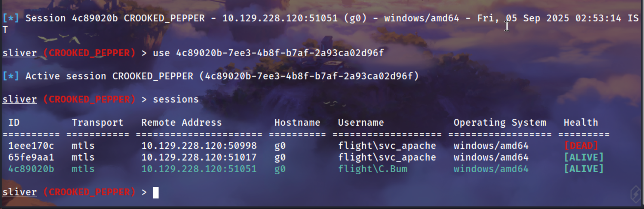Click the [ALIVE] status of session 65fe9aa1
The height and width of the screenshot is (209, 644).
pyautogui.click(x=584, y=157)
